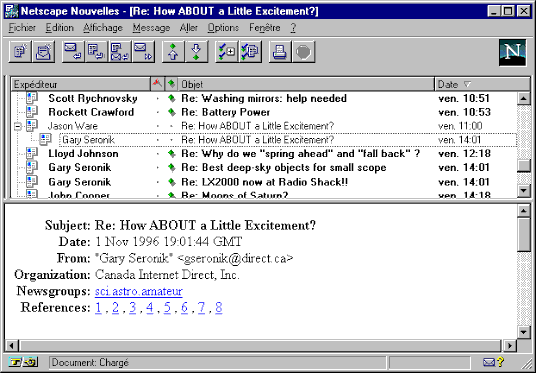Screen dimensions: 536x373
Task: Click the Mark Thread Read toolbar icon
Action: coord(226,52)
